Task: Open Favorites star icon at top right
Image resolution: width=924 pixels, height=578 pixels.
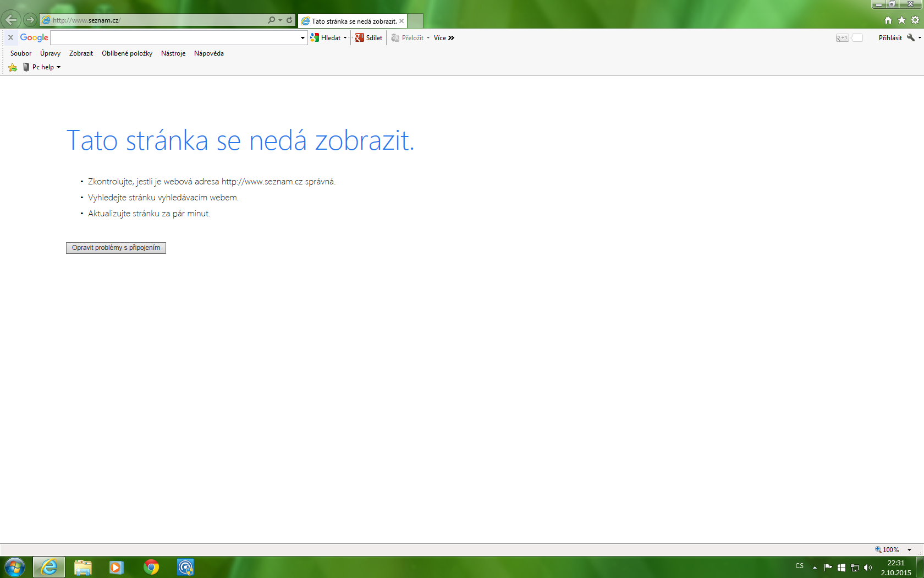Action: [x=901, y=20]
